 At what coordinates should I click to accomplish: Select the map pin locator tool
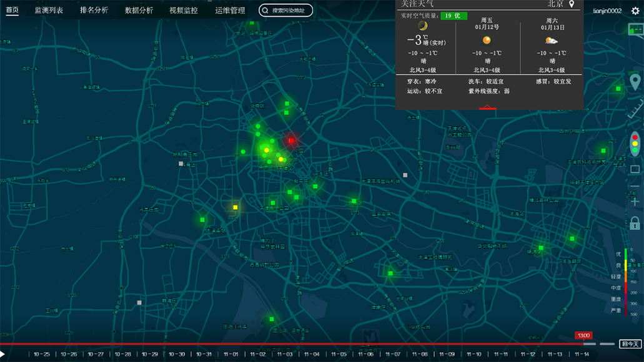click(635, 82)
